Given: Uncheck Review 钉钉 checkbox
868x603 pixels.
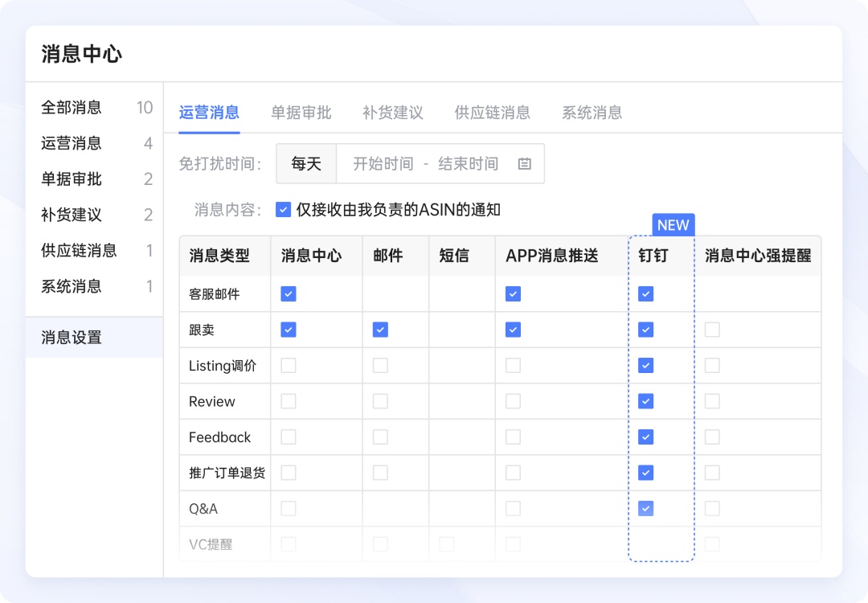Looking at the screenshot, I should [646, 401].
